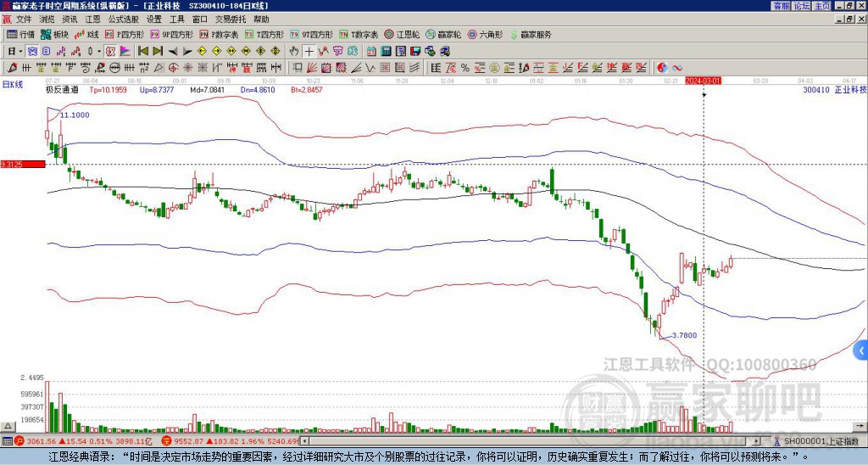Image resolution: width=868 pixels, height=465 pixels.
Task: Open the 资讯 menu
Action: pos(70,20)
